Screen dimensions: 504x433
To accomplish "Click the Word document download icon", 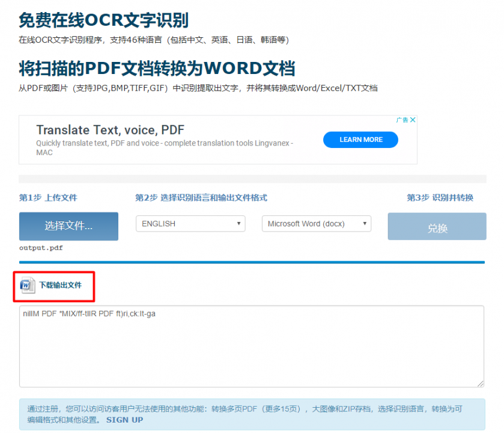I will (28, 285).
